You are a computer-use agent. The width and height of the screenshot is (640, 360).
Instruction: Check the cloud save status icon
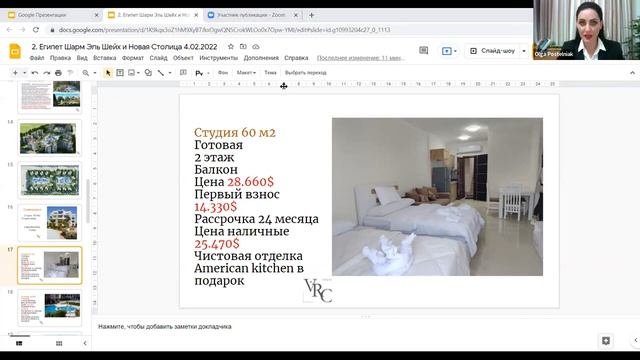(256, 47)
